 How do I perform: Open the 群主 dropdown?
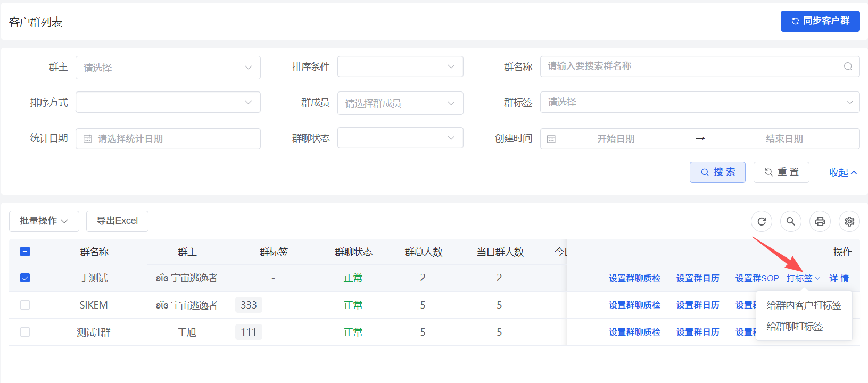click(168, 68)
